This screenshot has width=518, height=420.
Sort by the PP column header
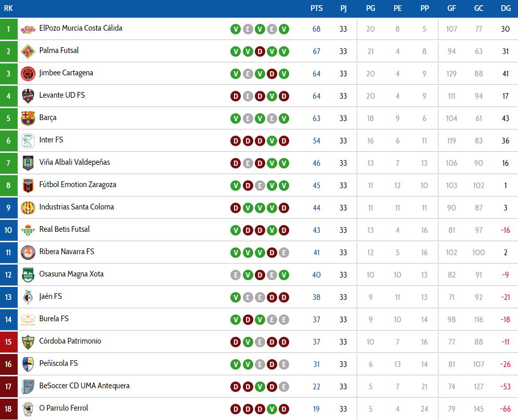424,8
